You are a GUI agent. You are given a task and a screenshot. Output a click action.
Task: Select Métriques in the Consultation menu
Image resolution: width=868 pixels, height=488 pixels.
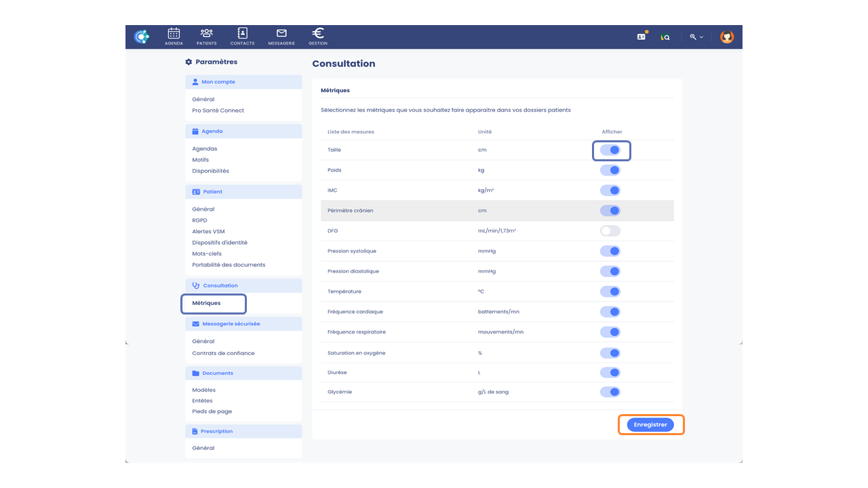click(206, 303)
